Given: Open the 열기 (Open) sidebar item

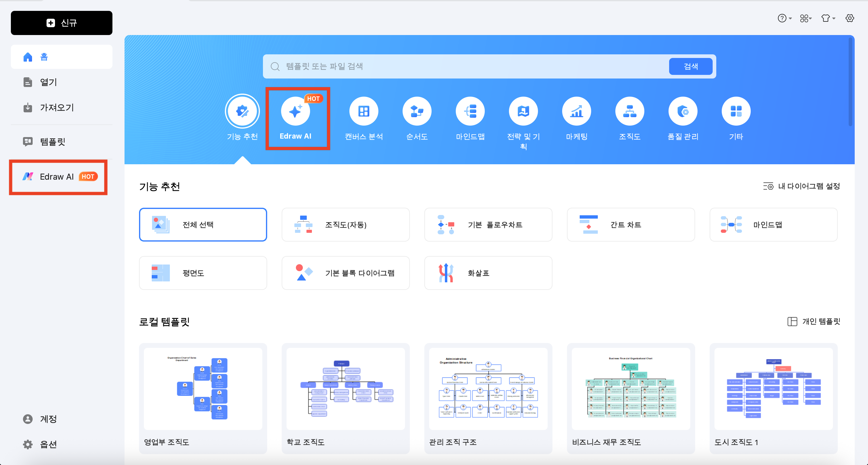Looking at the screenshot, I should click(x=62, y=82).
